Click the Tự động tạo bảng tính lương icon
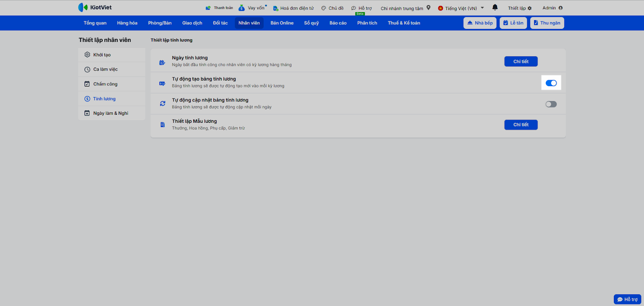644x306 pixels. coord(162,83)
